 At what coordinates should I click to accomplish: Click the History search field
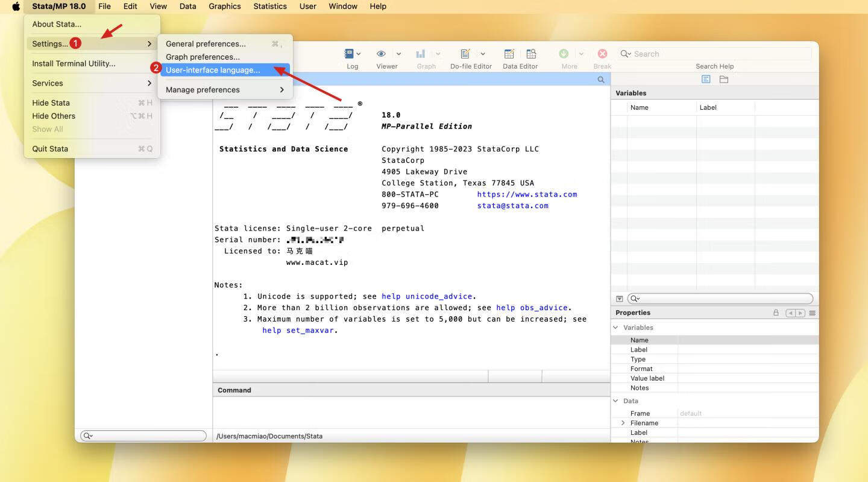(x=143, y=436)
